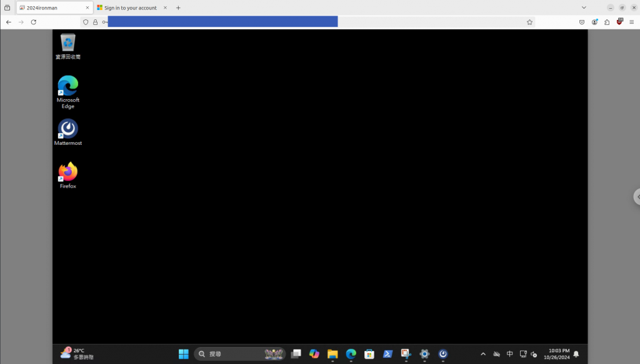This screenshot has height=364, width=640.
Task: Open the Firefox application menu
Action: pyautogui.click(x=632, y=22)
